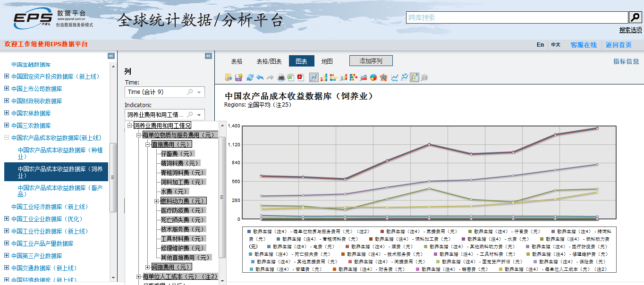The height and width of the screenshot is (285, 644).
Task: Open the Time dropdown arrow
Action: click(x=199, y=92)
